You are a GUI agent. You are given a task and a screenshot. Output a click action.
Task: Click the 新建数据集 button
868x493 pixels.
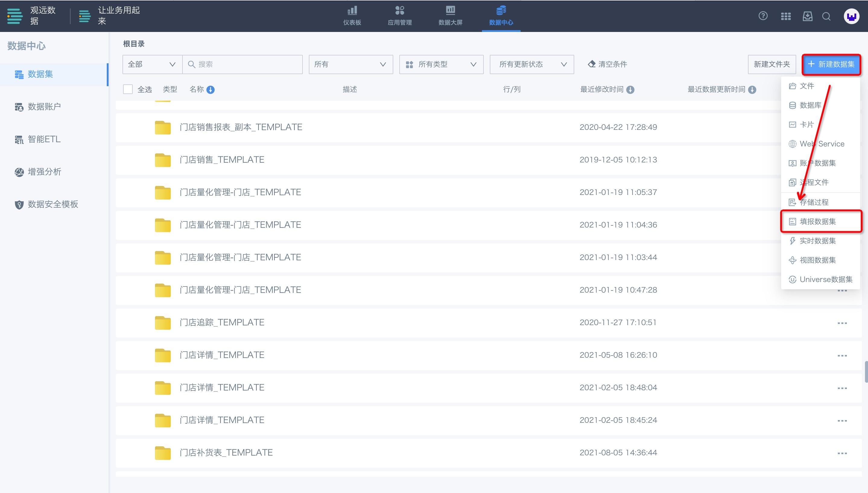(831, 64)
